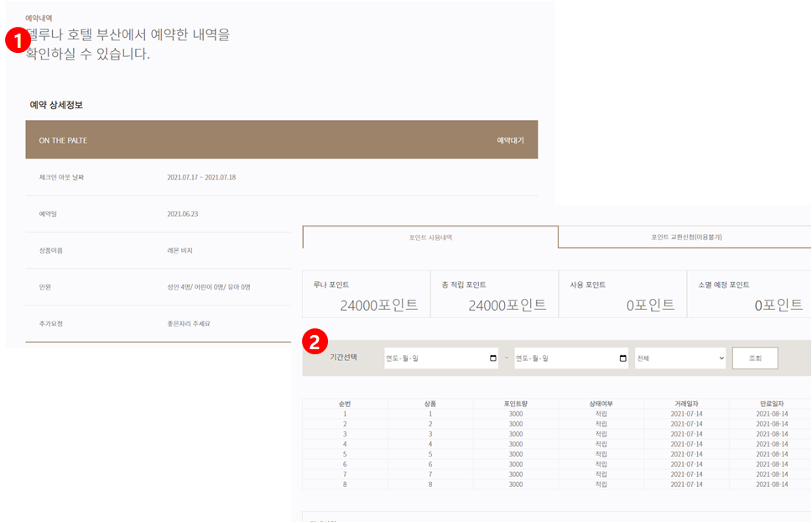Click the 소멸 예정 포인트 card label
Image resolution: width=812 pixels, height=523 pixels.
pos(723,285)
